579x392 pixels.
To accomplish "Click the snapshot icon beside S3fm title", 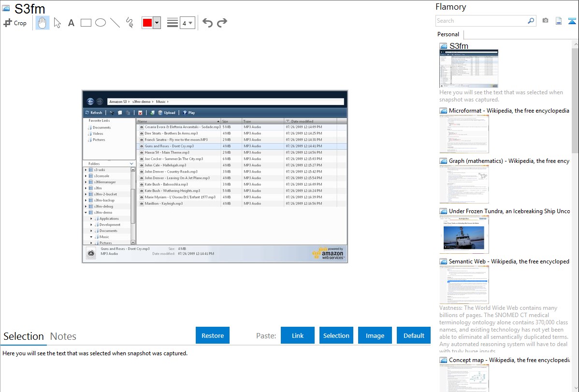I will [6, 8].
